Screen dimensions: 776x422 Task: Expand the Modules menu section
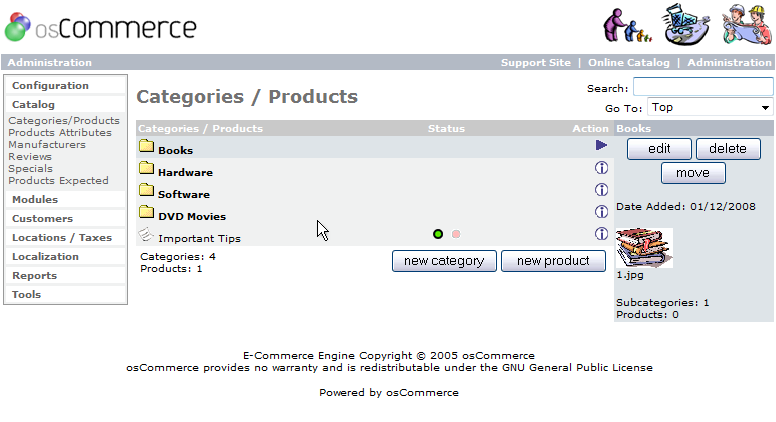coord(35,199)
